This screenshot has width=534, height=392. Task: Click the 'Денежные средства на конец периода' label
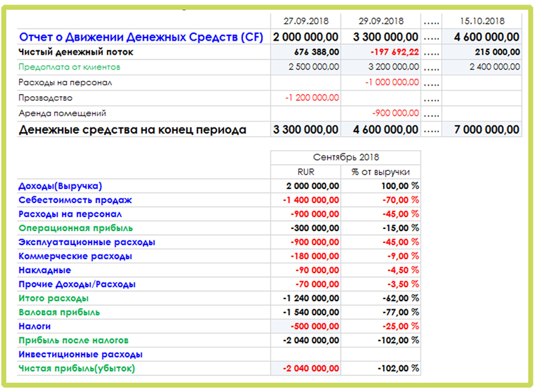[132, 130]
